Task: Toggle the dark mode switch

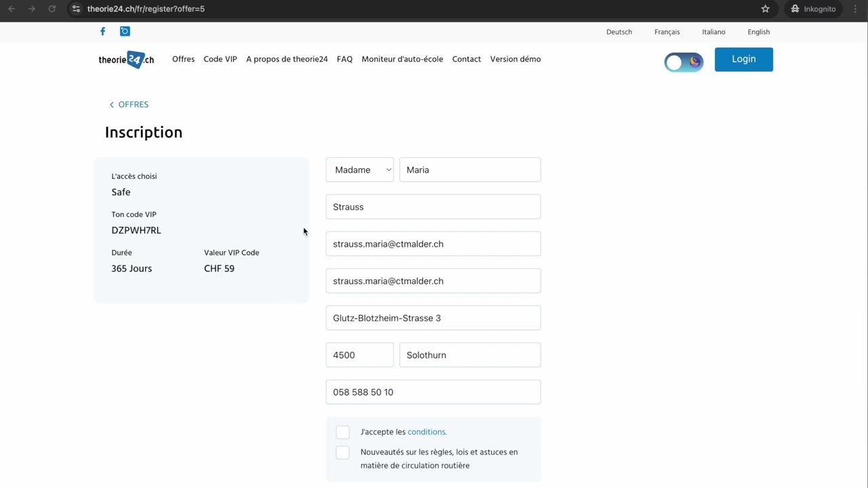Action: [x=684, y=62]
